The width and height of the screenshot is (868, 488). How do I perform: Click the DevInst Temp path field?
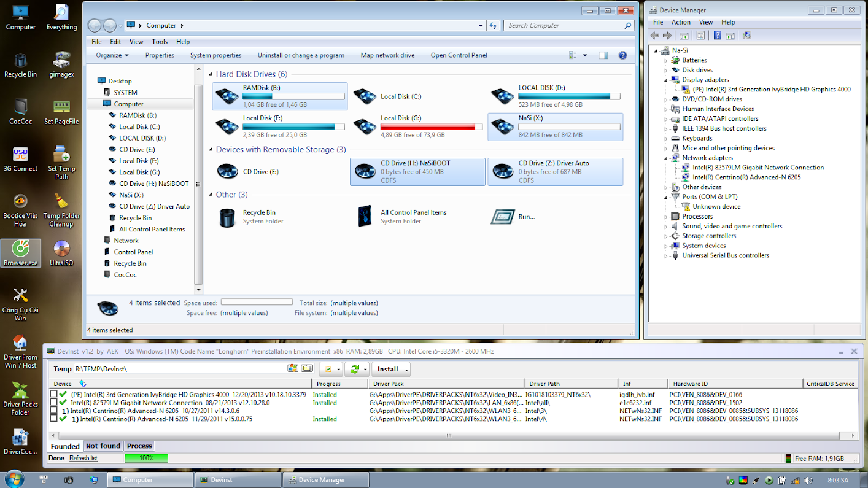tap(180, 369)
